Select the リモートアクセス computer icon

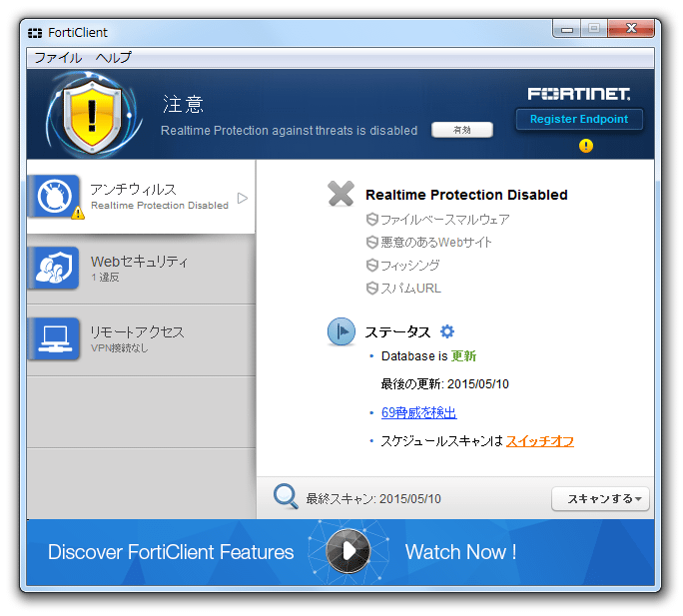coord(55,338)
